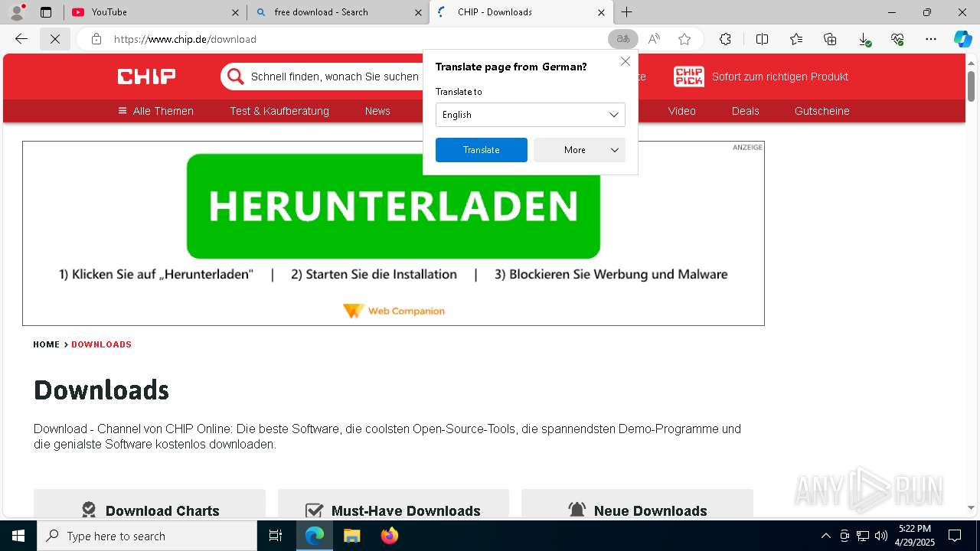Click the blue Translate button
This screenshot has height=551, width=980.
coord(482,150)
